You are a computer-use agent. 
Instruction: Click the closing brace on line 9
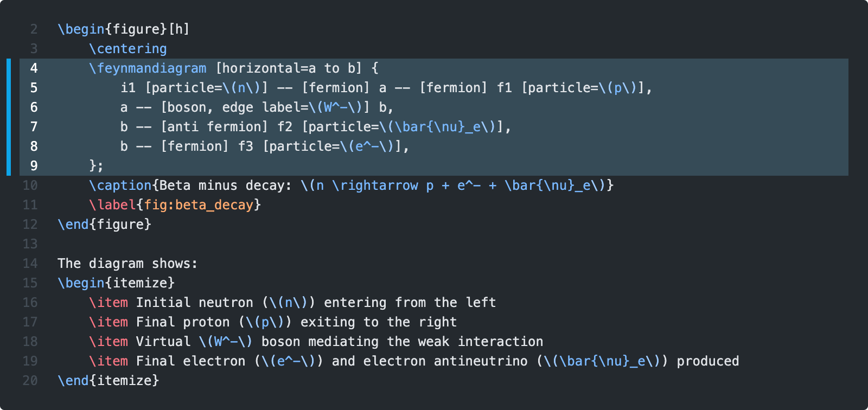click(93, 166)
